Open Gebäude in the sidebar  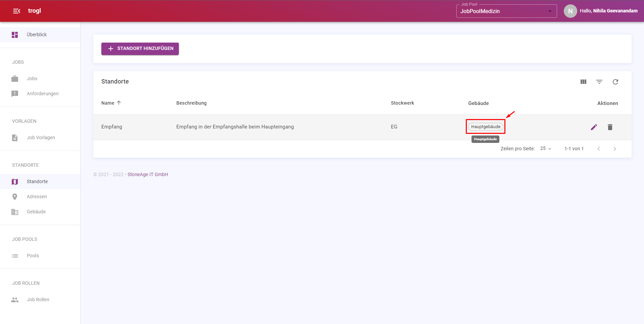coord(40,212)
